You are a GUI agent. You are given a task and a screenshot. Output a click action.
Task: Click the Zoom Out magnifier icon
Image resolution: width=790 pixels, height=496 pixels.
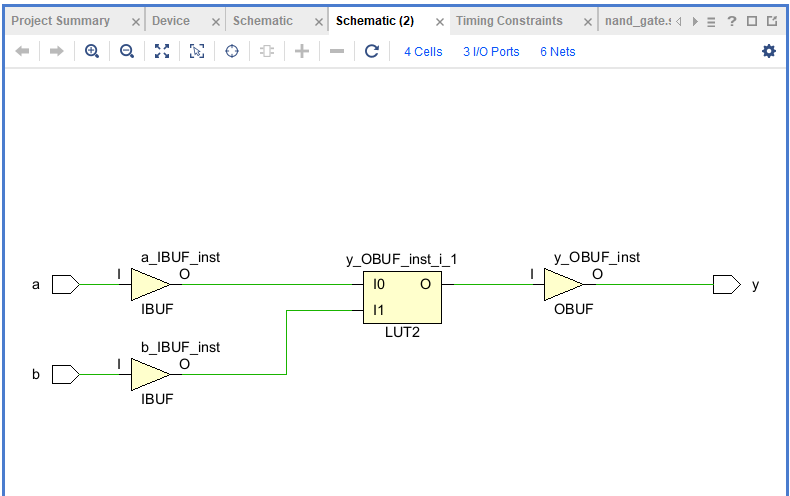(x=127, y=51)
